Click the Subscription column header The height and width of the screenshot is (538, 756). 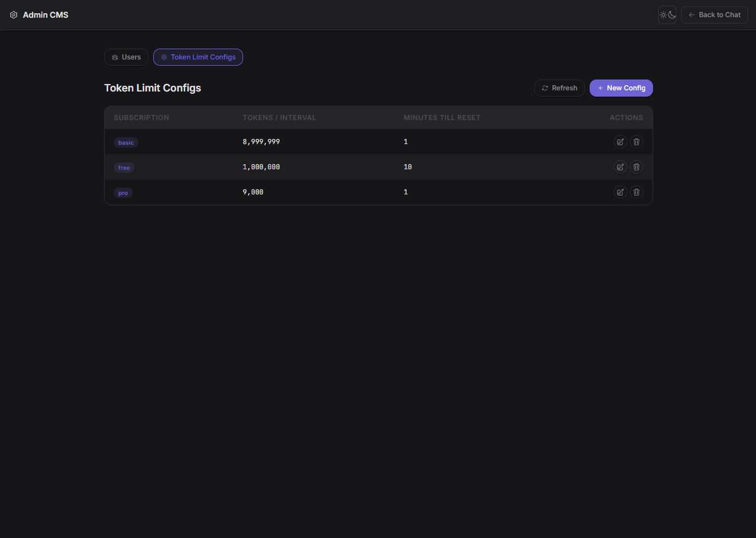click(x=141, y=118)
